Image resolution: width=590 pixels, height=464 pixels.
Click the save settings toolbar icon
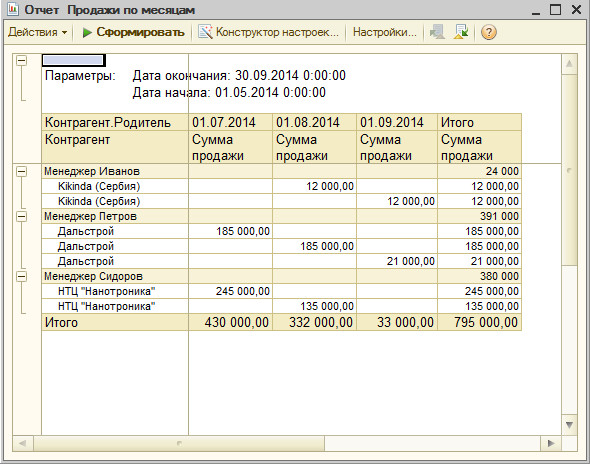pos(437,32)
